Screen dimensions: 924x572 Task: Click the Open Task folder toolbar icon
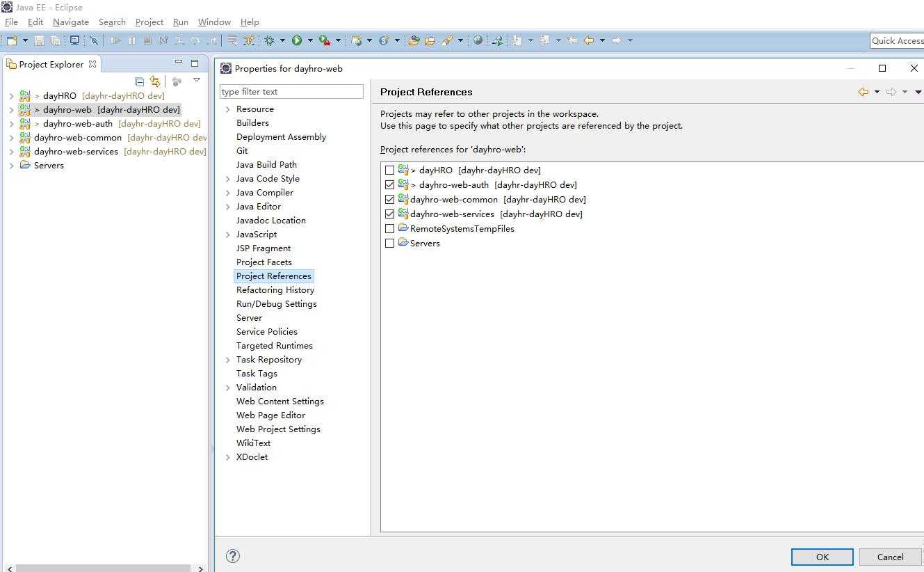pyautogui.click(x=430, y=40)
